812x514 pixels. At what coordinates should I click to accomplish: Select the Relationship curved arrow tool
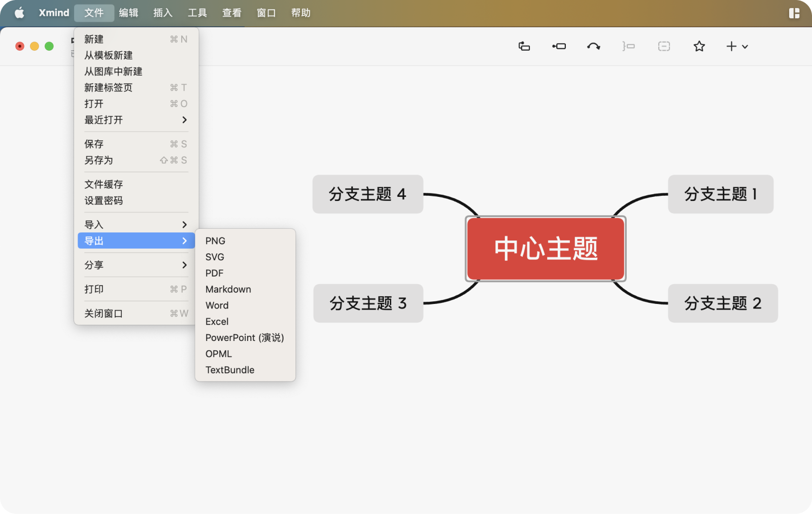point(593,46)
